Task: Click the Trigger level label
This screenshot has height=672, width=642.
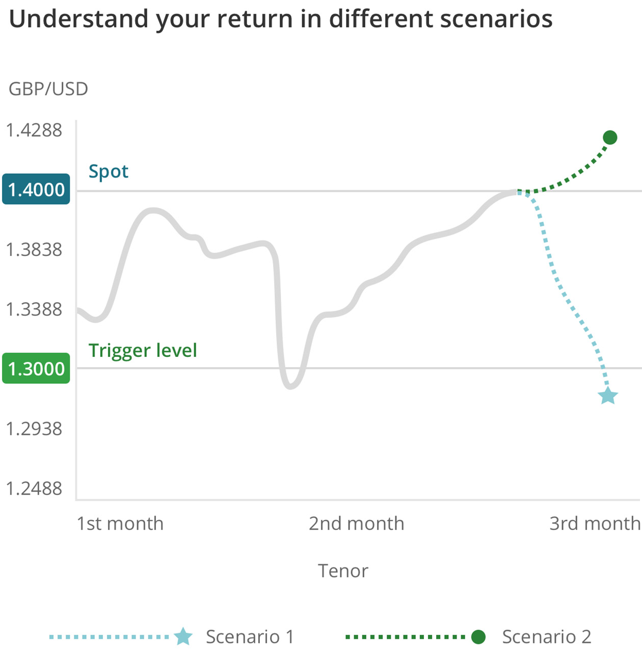Action: (x=143, y=351)
